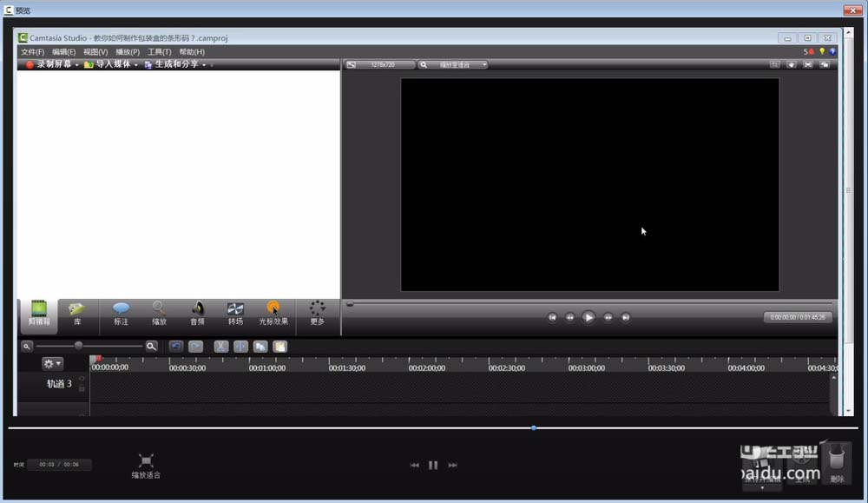This screenshot has width=868, height=503.
Task: Expand the 生成和分享 dropdown arrow
Action: pyautogui.click(x=204, y=65)
